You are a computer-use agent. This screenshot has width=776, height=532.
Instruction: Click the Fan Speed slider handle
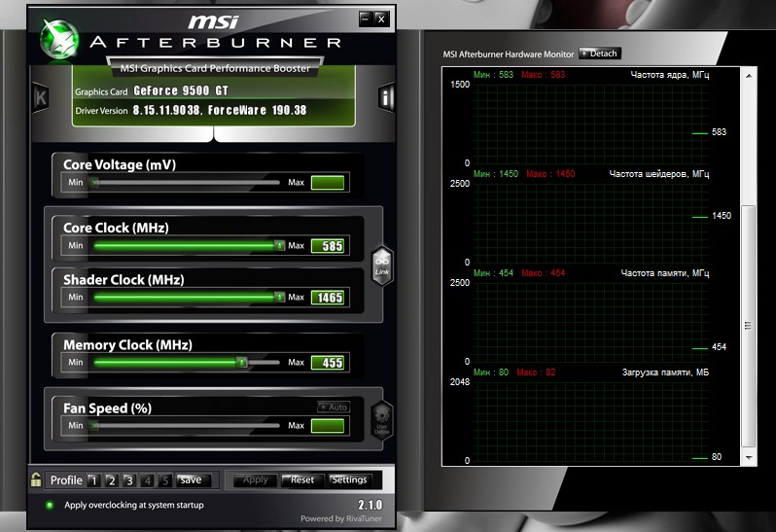click(x=94, y=426)
